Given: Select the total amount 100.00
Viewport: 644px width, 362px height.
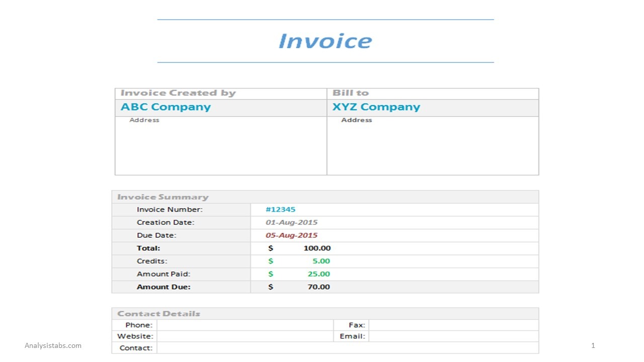Looking at the screenshot, I should pos(317,248).
